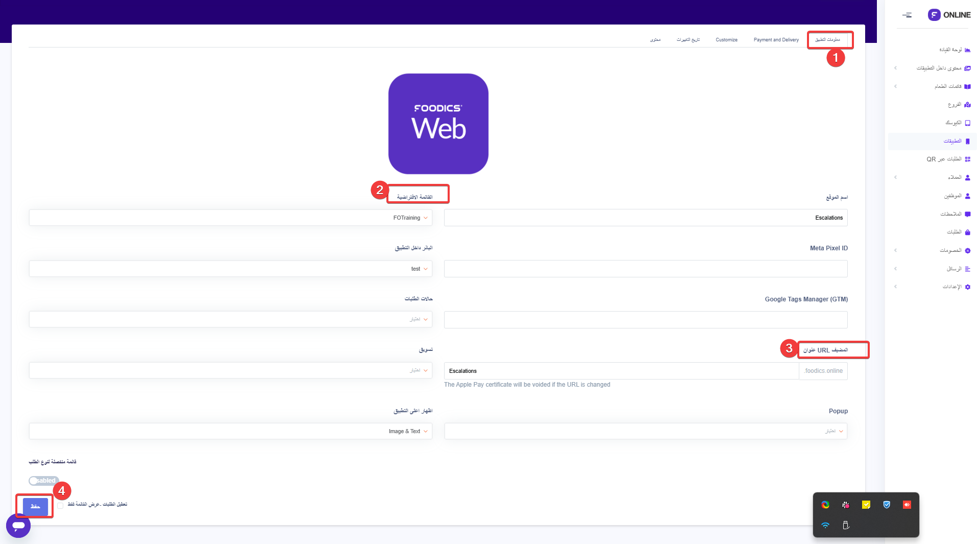Image resolution: width=980 pixels, height=544 pixels.
Task: Click the .foodics.online suffix text
Action: [823, 371]
